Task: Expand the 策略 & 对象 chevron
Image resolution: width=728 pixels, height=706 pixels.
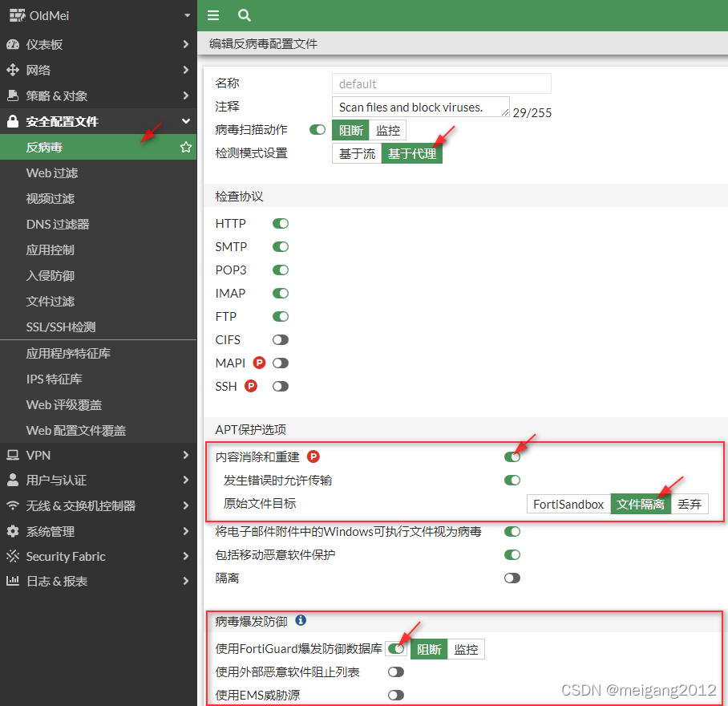Action: coord(186,95)
